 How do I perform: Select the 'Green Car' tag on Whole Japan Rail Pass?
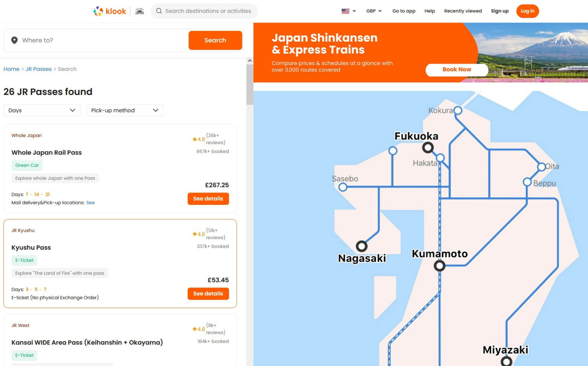tap(27, 165)
